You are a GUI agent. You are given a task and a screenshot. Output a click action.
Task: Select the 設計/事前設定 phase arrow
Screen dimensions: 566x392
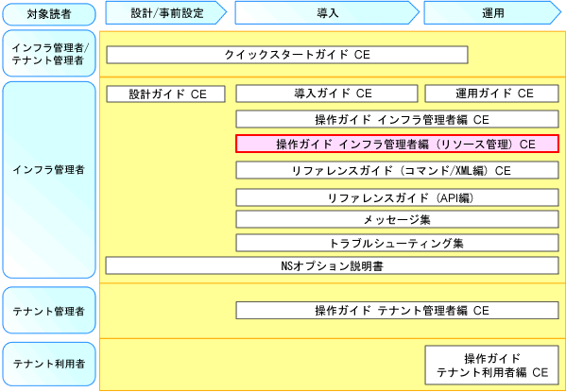click(166, 12)
